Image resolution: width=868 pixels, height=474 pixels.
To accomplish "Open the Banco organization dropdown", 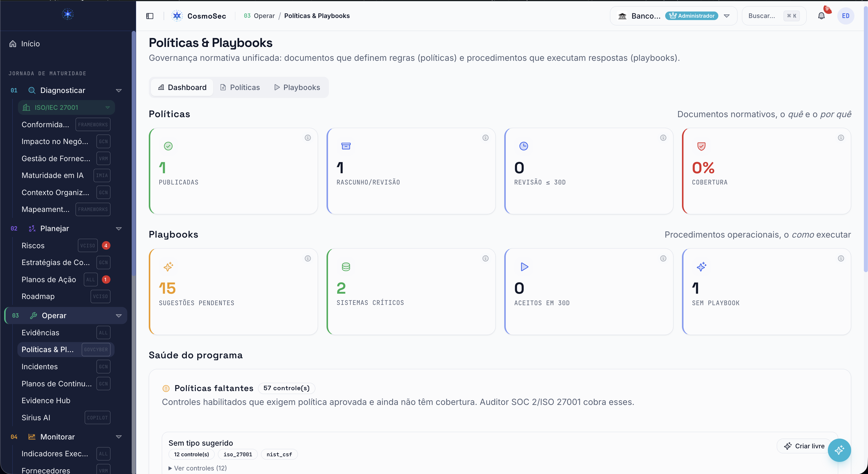I will point(673,16).
